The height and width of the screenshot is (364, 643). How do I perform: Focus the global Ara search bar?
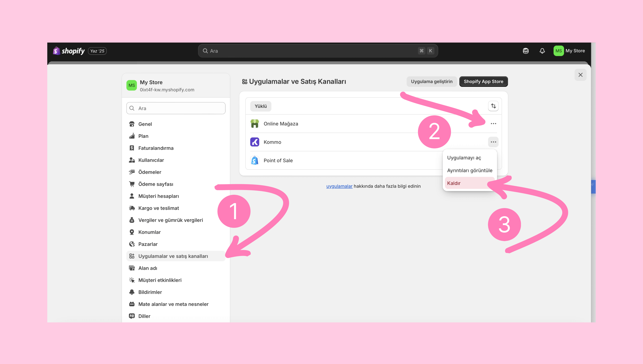click(318, 51)
